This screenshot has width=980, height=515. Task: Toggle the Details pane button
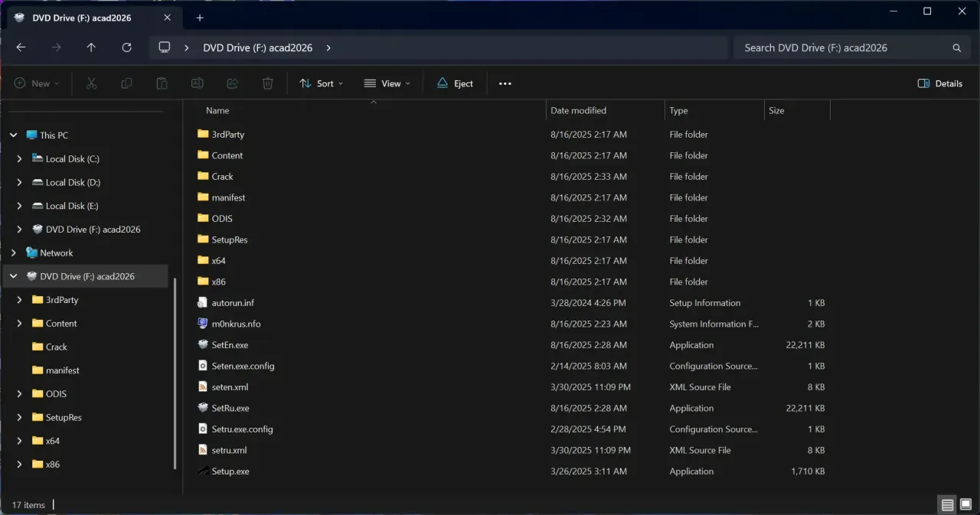pyautogui.click(x=940, y=83)
